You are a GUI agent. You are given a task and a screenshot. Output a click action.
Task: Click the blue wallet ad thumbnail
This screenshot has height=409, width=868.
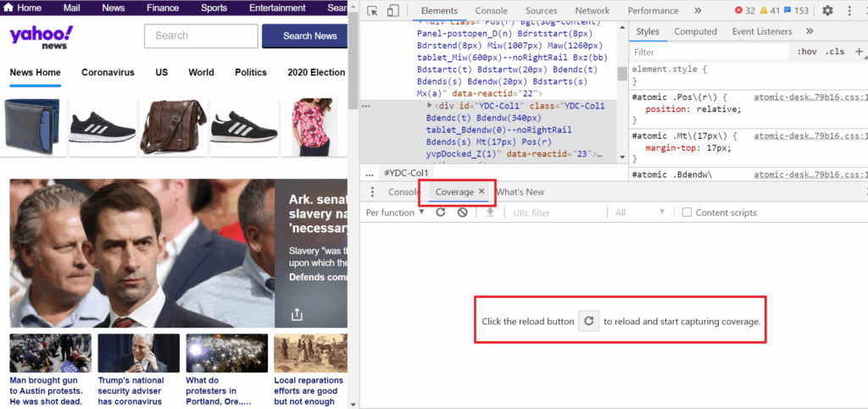pos(31,128)
